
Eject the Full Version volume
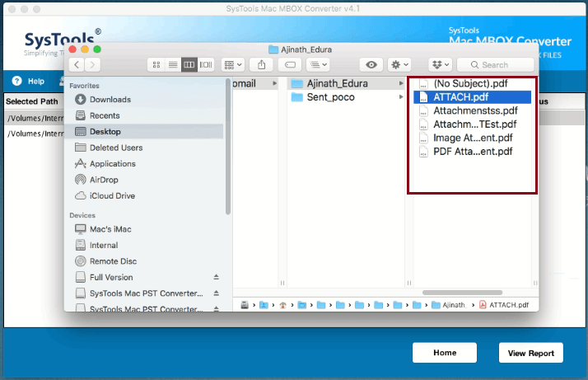[216, 277]
